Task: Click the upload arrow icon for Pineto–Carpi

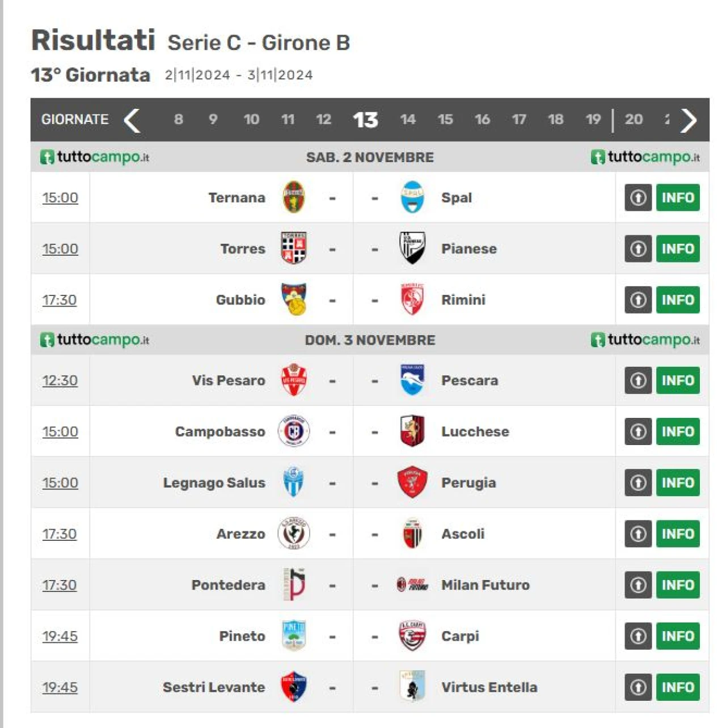Action: click(638, 636)
